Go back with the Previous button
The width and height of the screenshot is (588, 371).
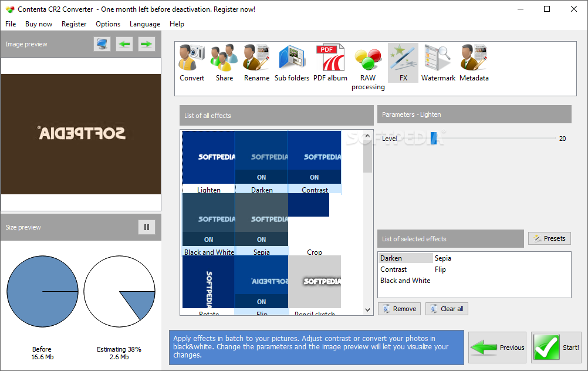(497, 348)
